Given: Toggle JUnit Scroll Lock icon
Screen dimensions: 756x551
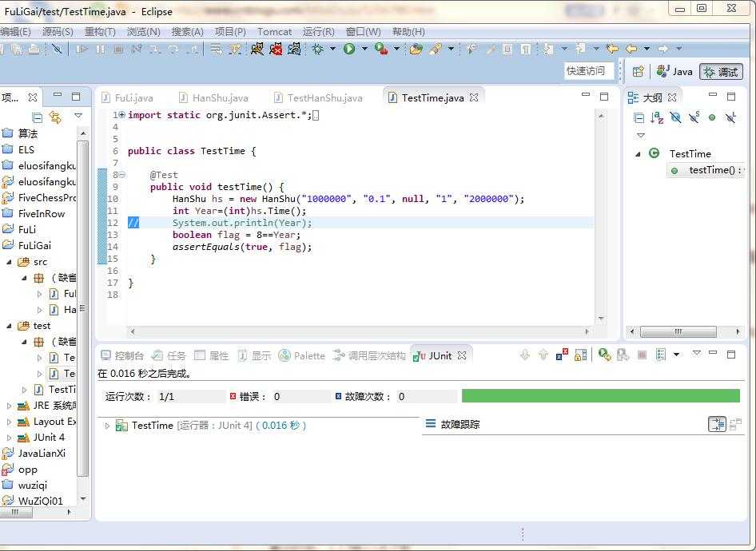Looking at the screenshot, I should 580,355.
